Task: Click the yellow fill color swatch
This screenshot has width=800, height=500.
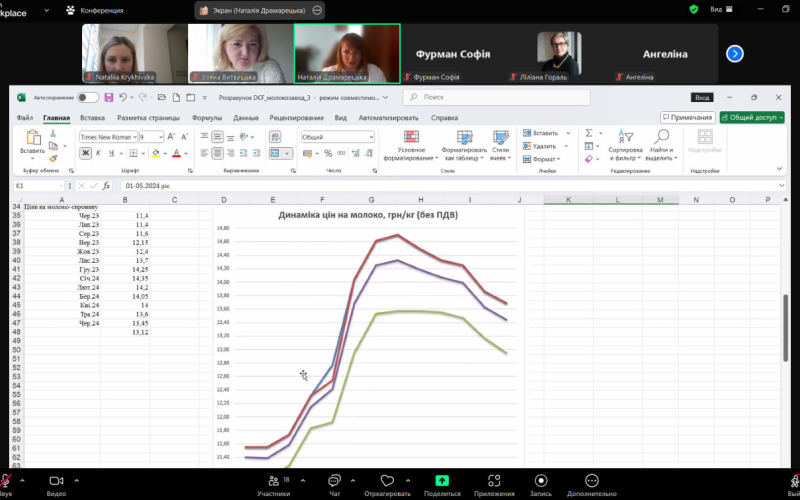Action: (156, 153)
